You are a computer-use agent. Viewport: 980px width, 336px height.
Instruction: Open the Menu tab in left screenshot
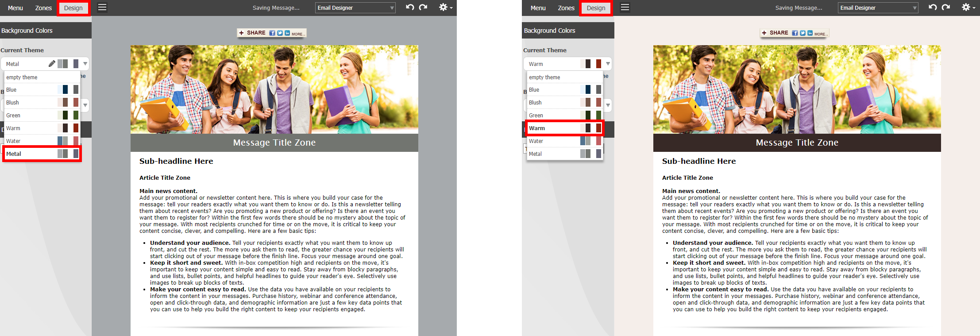[x=15, y=8]
